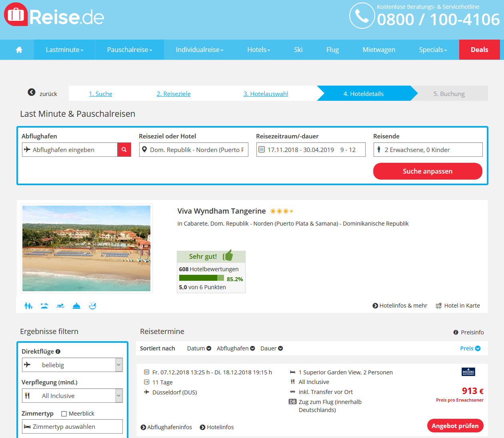Click the person icon in Reisende field
The height and width of the screenshot is (438, 504).
(379, 149)
